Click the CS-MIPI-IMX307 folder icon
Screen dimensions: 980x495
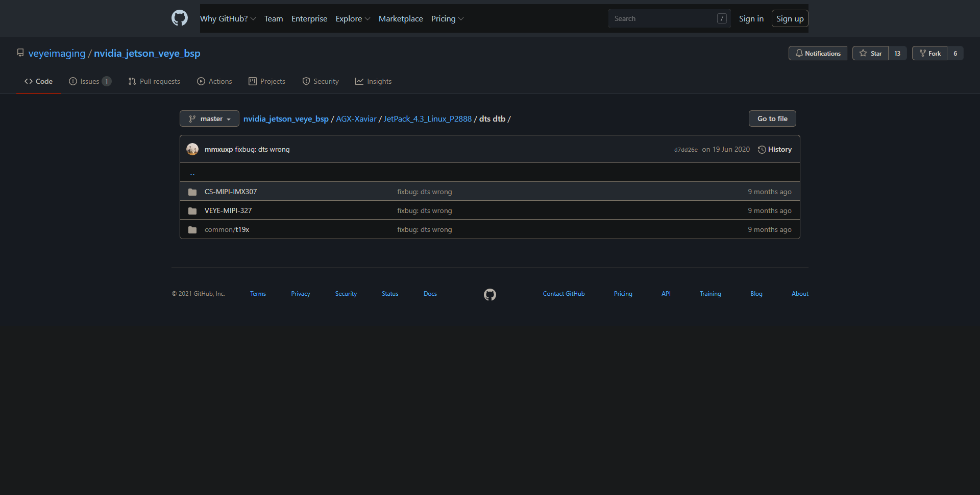(x=192, y=192)
